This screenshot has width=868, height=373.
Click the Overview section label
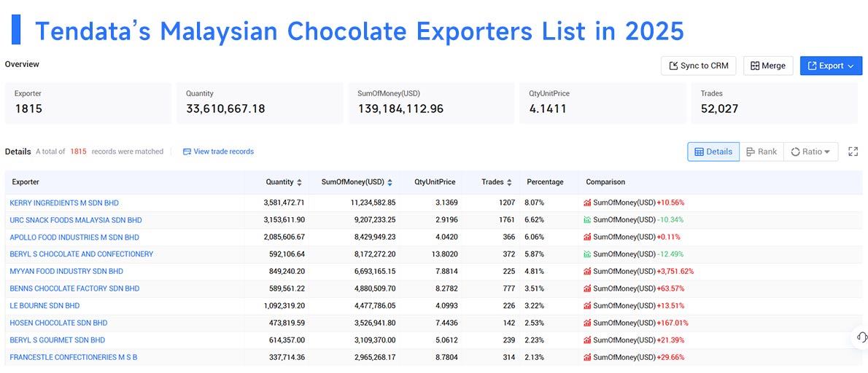point(22,64)
